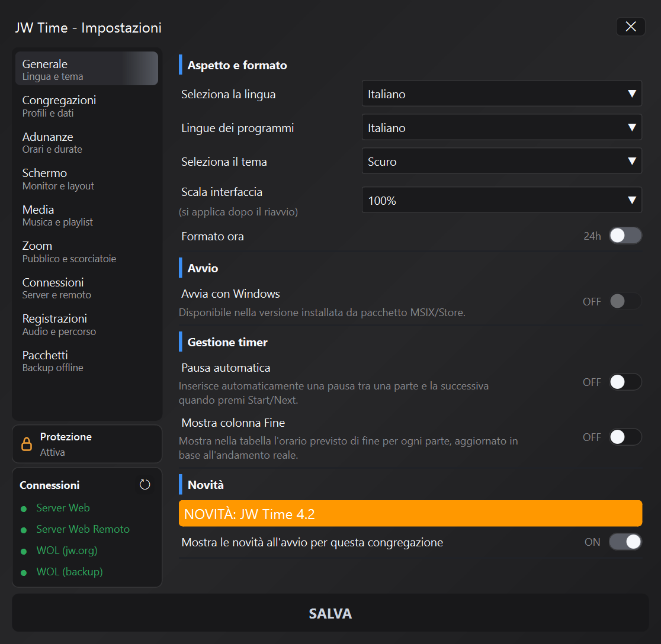The width and height of the screenshot is (661, 644).
Task: Open the Registrazioni sidebar section
Action: 87,324
